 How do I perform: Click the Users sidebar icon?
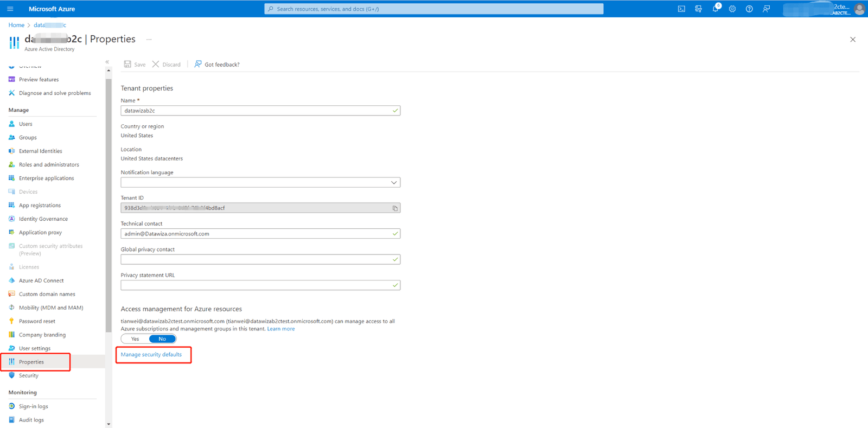coord(12,124)
